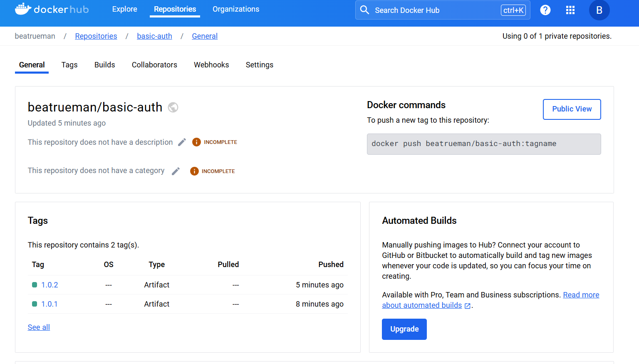Open the user avatar account menu
The height and width of the screenshot is (364, 639).
click(x=599, y=10)
